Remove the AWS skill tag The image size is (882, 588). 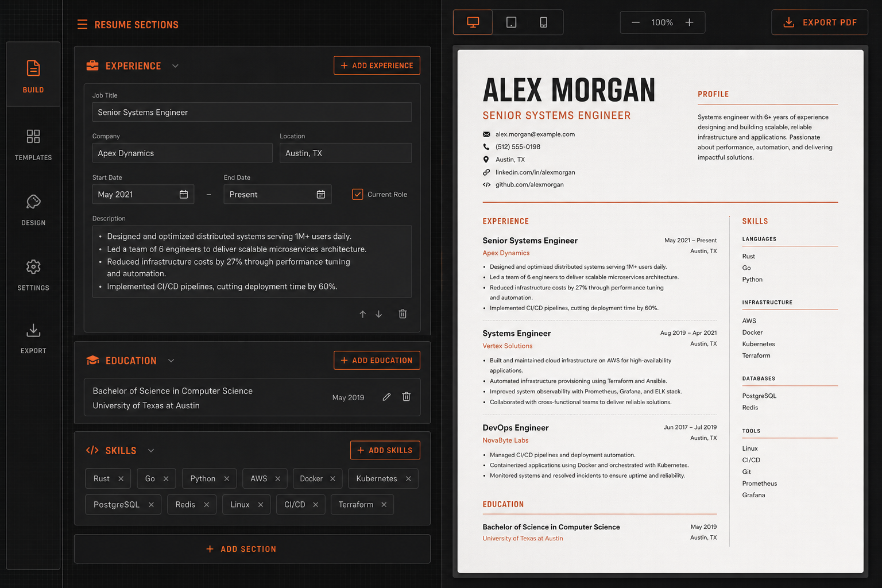click(x=278, y=478)
